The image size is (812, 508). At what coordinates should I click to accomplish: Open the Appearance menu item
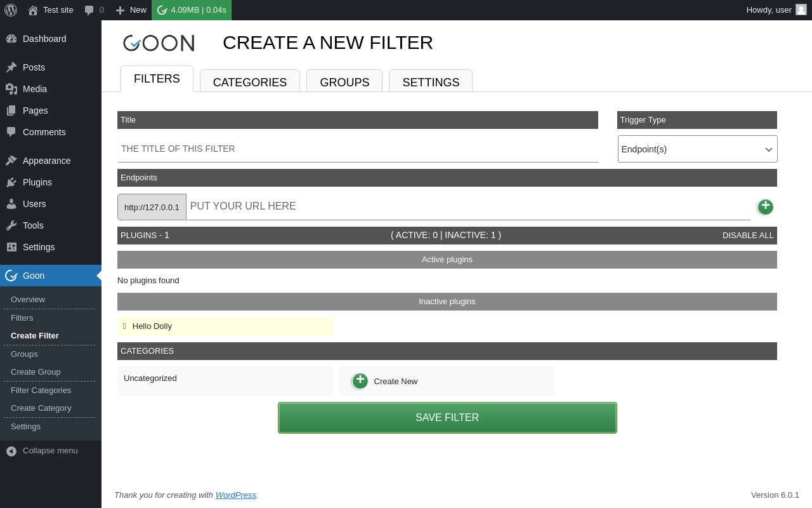[x=51, y=161]
